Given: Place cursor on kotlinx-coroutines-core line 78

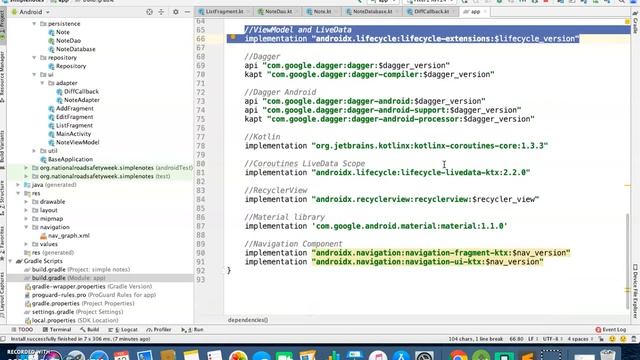Looking at the screenshot, I should (x=396, y=146).
